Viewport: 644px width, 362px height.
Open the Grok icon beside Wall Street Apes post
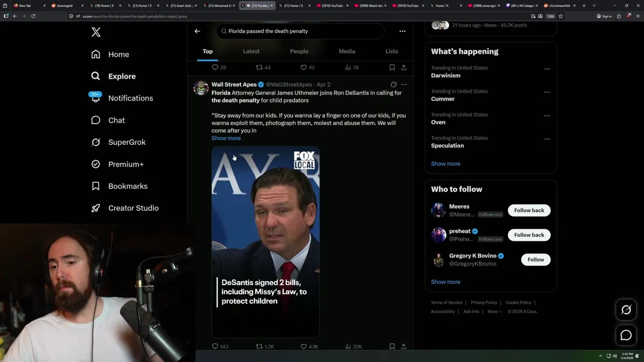pos(393,84)
